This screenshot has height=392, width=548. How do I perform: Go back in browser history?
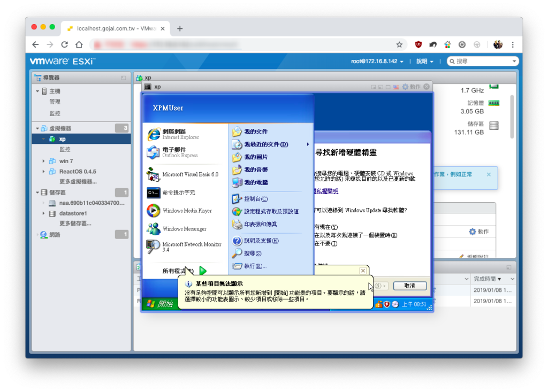[x=35, y=44]
